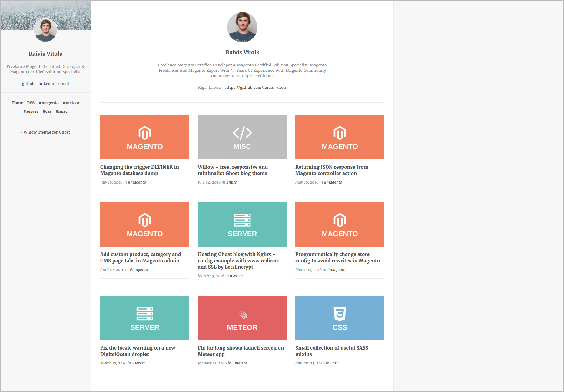Open Server thumbnail for locale warning post
564x392 pixels.
tap(145, 318)
